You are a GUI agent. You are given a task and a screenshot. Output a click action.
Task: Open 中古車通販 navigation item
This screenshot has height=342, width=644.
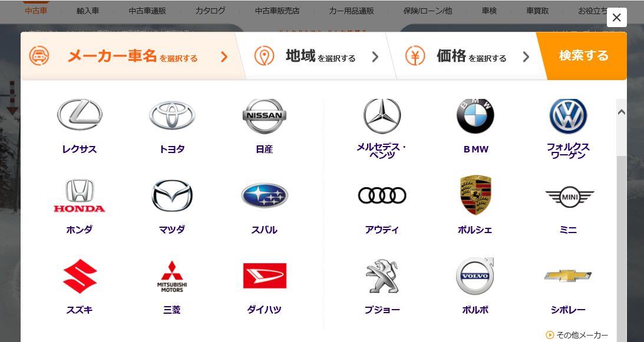coord(147,11)
